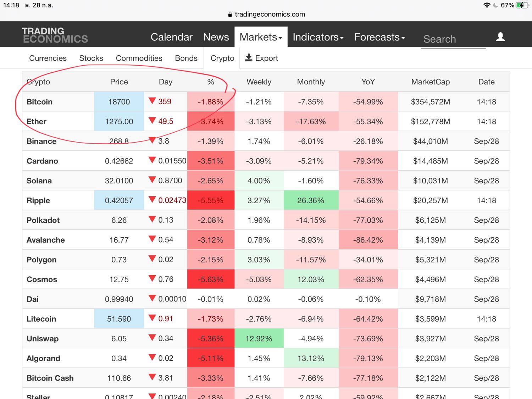Screen dimensions: 532x399
Task: Open the Trading Economics logo homepage
Action: point(55,35)
